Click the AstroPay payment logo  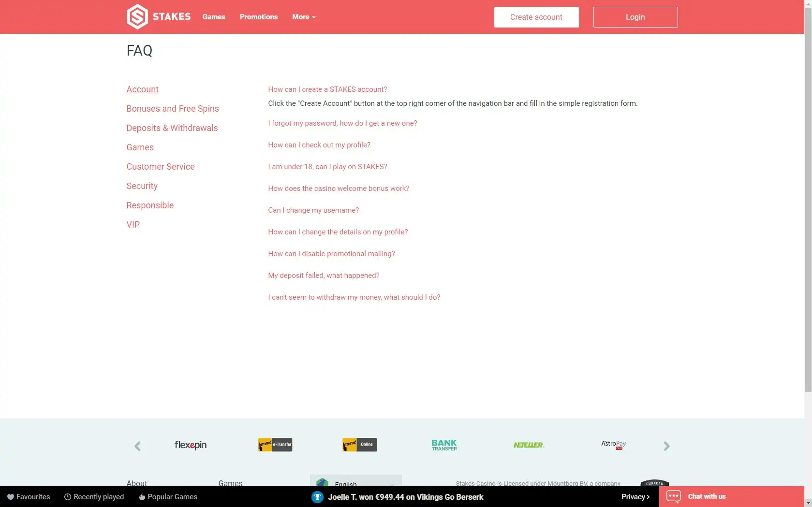[x=613, y=445]
